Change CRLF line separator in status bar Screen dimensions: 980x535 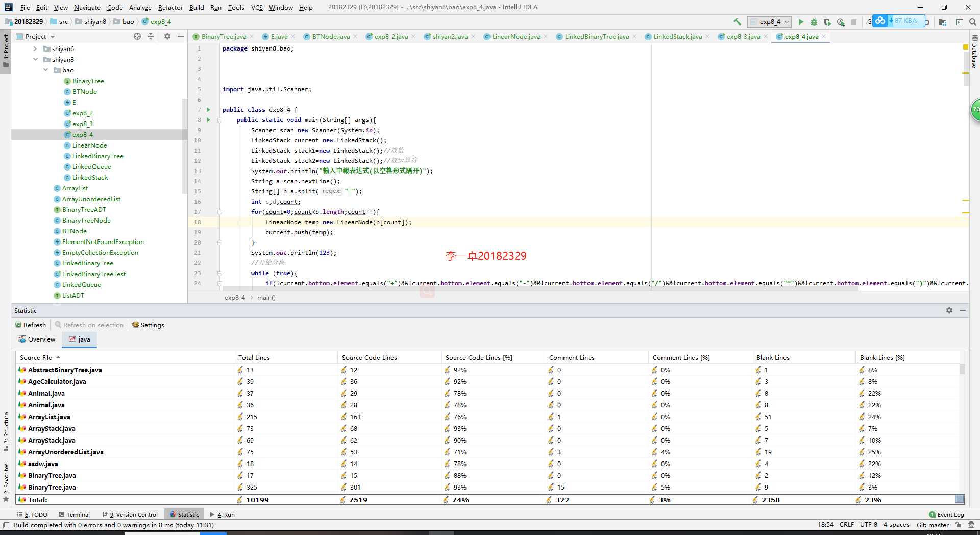click(x=847, y=525)
